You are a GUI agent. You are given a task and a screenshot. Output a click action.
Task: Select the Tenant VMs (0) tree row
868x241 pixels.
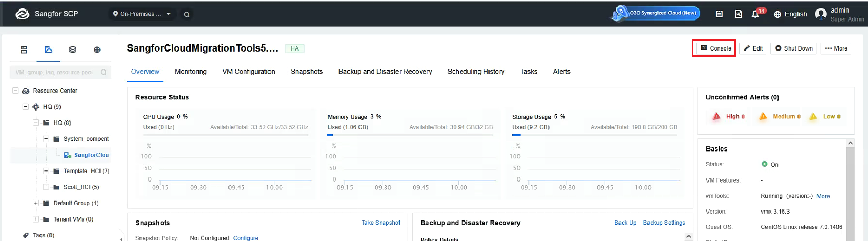(x=73, y=219)
